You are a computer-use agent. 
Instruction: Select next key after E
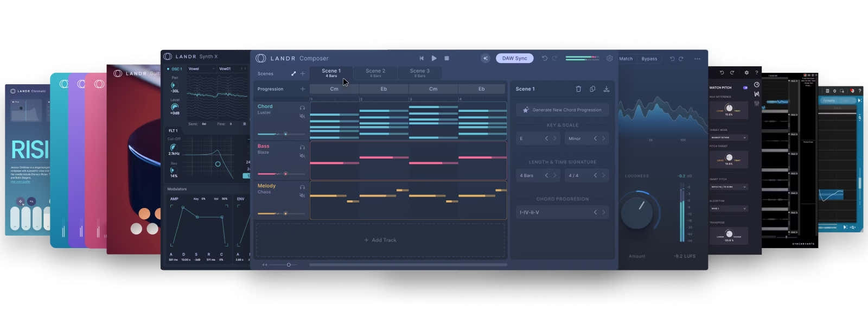pyautogui.click(x=554, y=138)
